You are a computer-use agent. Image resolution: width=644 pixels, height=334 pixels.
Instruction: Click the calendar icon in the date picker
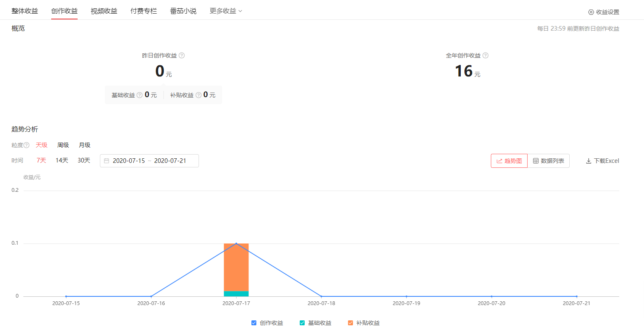(106, 160)
